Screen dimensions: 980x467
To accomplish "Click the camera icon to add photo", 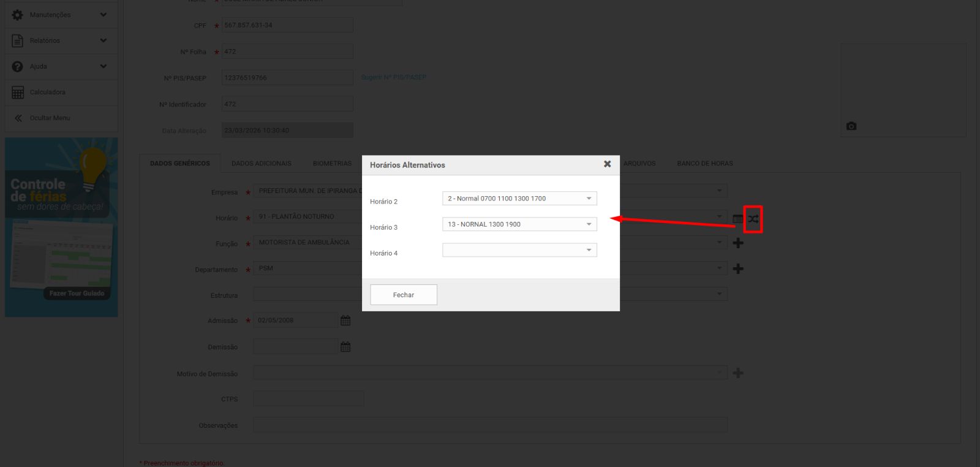I will [x=851, y=126].
